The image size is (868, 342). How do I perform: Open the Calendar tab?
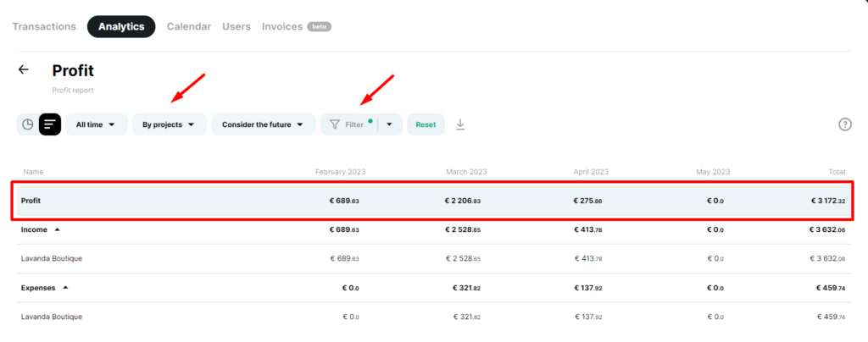[189, 26]
